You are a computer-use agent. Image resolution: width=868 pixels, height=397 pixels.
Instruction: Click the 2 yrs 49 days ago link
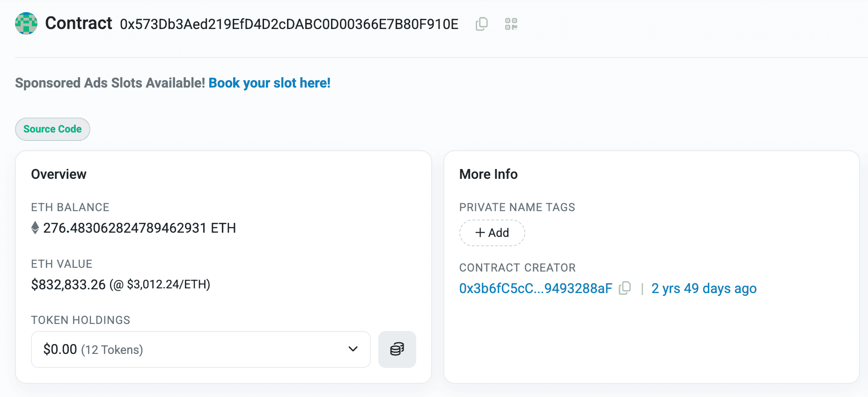tap(704, 288)
